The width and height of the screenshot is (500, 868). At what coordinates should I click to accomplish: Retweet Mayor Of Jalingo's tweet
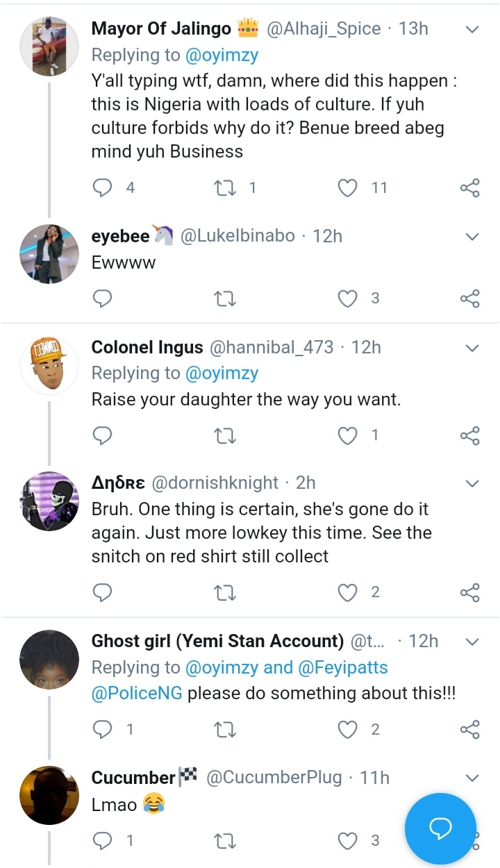click(x=224, y=187)
